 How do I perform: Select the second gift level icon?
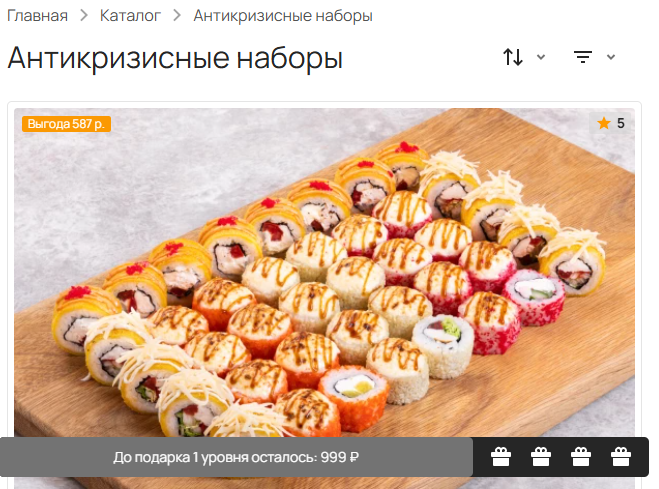tap(541, 457)
